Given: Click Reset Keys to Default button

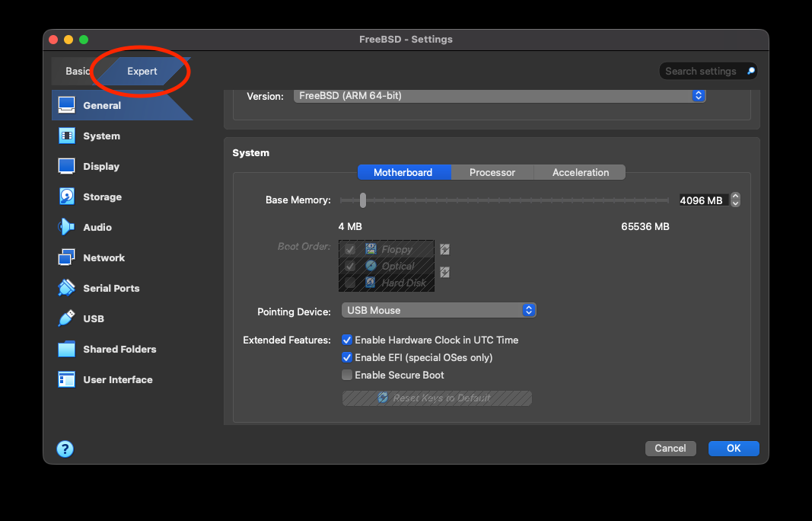Looking at the screenshot, I should click(x=437, y=398).
